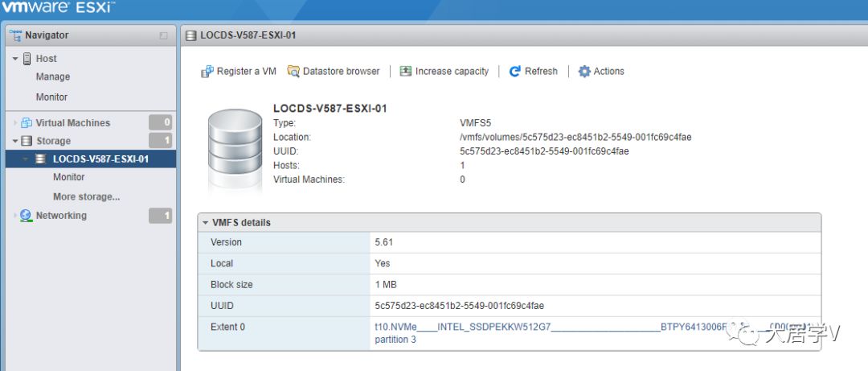Click the Block size value 1 MB

tap(386, 285)
